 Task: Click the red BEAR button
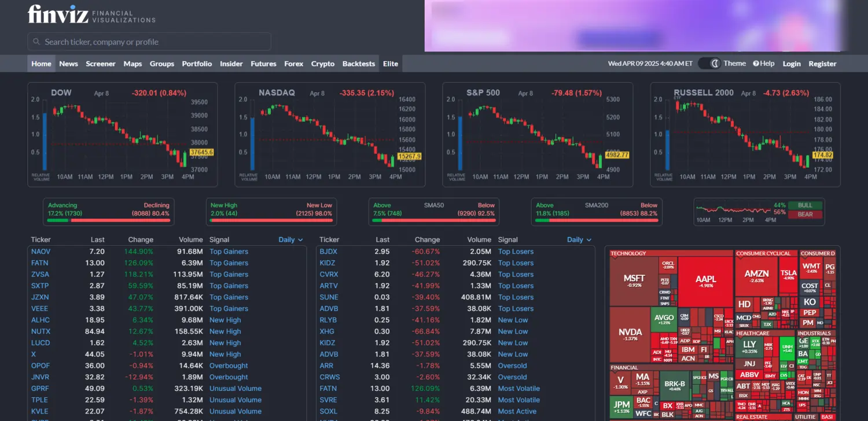point(805,215)
